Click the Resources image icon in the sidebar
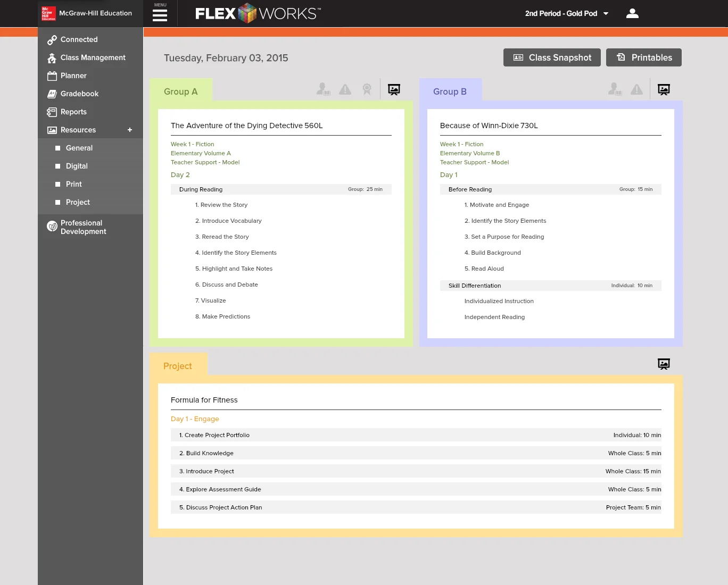The width and height of the screenshot is (728, 585). click(x=52, y=130)
